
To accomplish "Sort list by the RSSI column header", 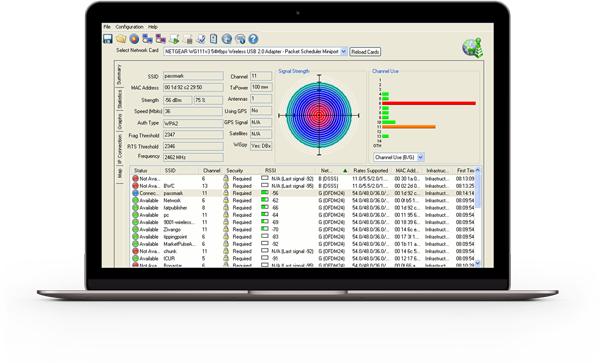I will [270, 171].
